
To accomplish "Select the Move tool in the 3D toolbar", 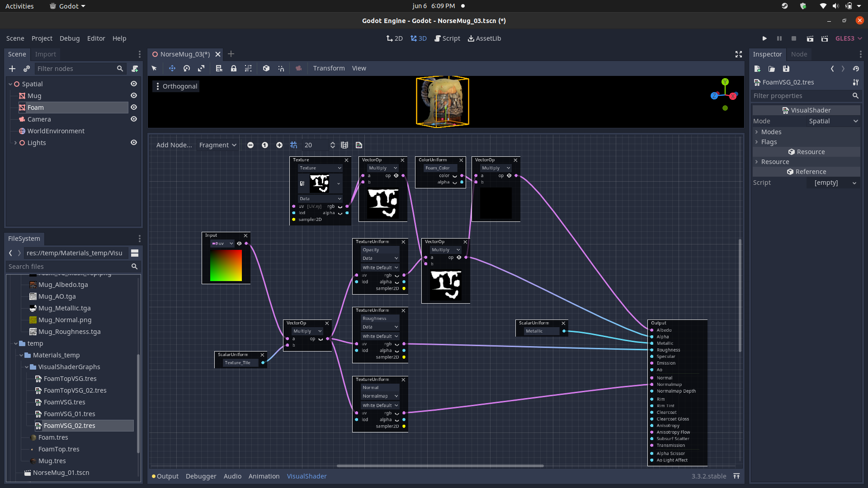I will (172, 68).
